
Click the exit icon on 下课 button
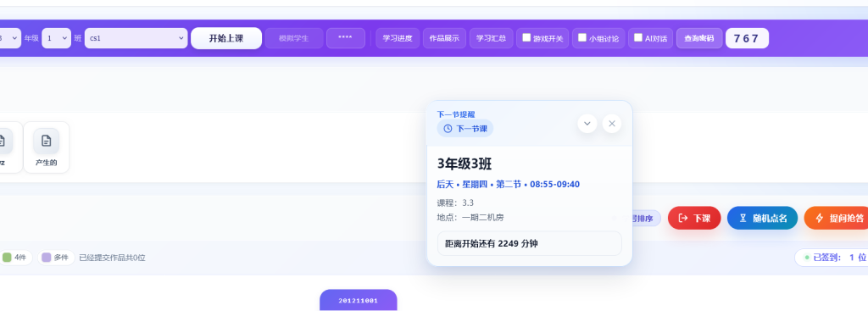683,218
